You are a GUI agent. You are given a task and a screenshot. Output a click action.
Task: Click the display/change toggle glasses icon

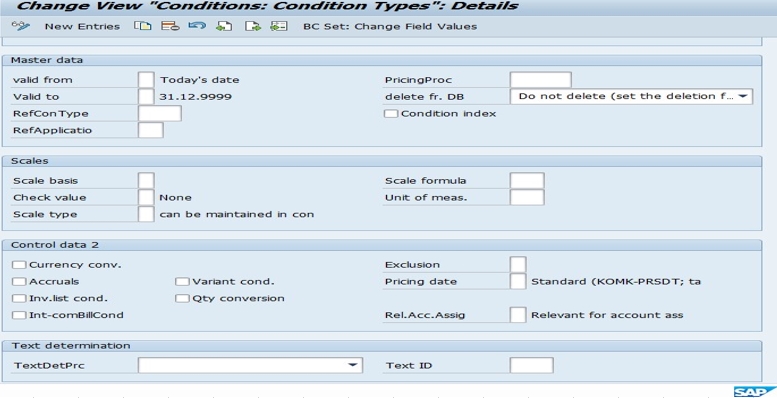point(20,26)
